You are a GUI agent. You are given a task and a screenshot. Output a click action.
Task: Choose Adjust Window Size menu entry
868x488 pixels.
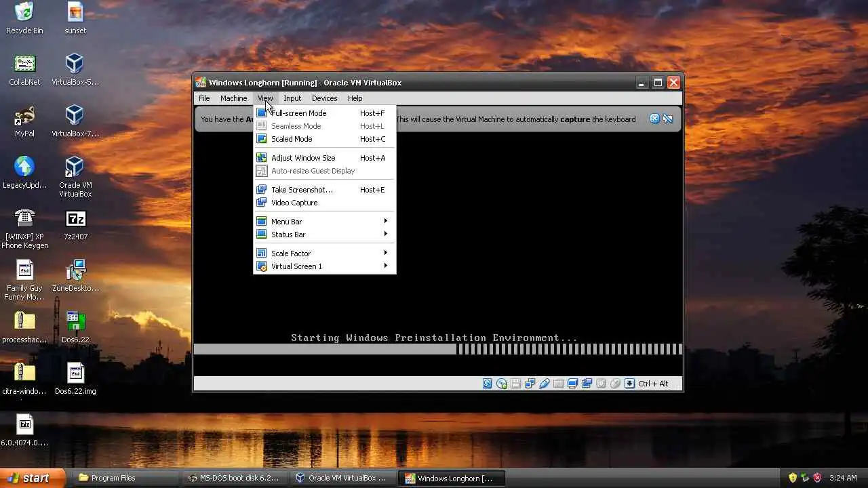324,158
